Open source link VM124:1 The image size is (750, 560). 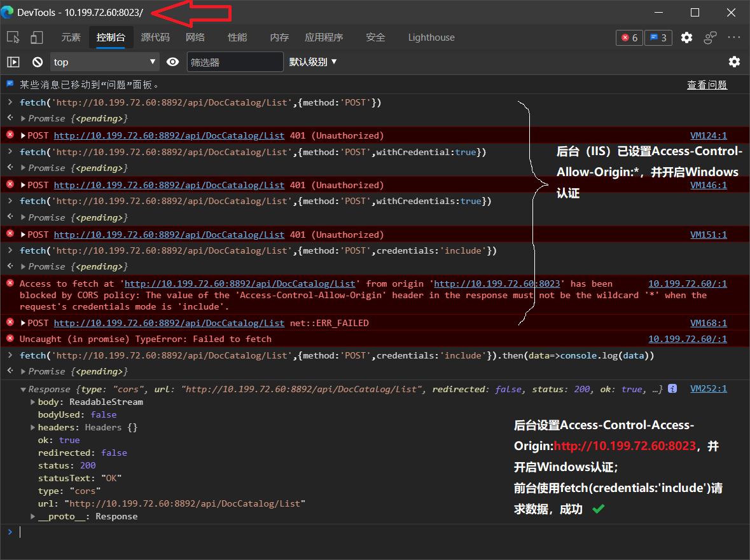709,135
